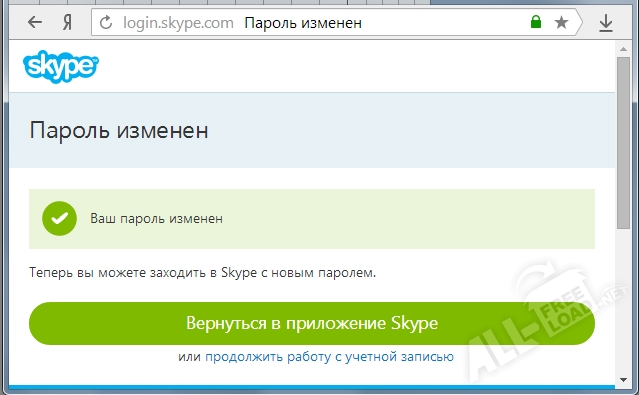Click the Вернуться в приложение Skype button
The width and height of the screenshot is (639, 395).
click(x=312, y=323)
